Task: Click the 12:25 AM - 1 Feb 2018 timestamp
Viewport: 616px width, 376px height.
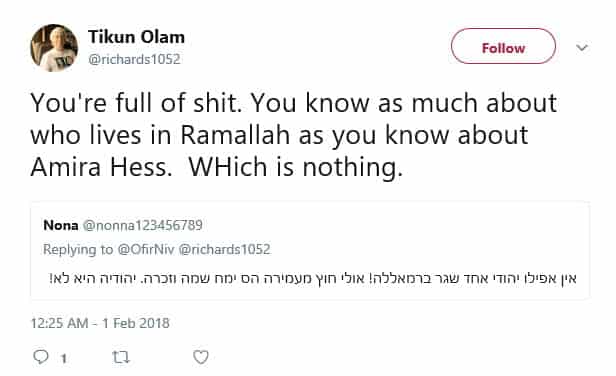Action: coord(100,323)
